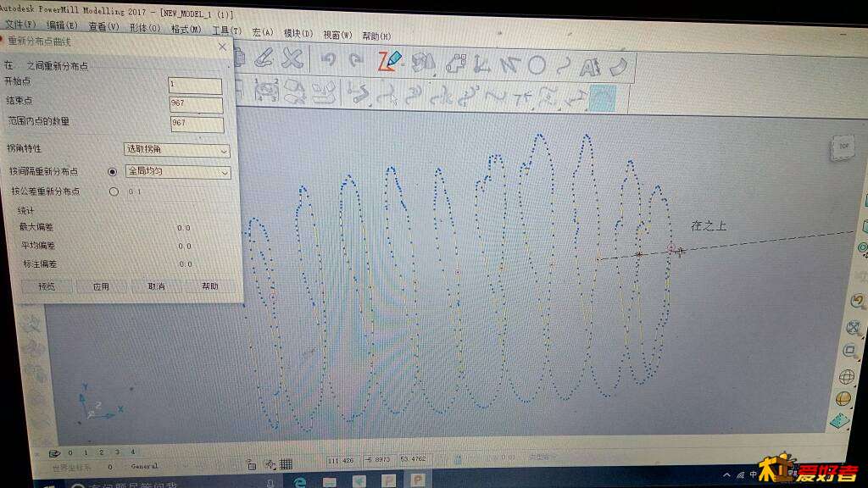Screen dimensions: 868x488
Task: Select the curve tool next to the circle
Action: tap(563, 66)
